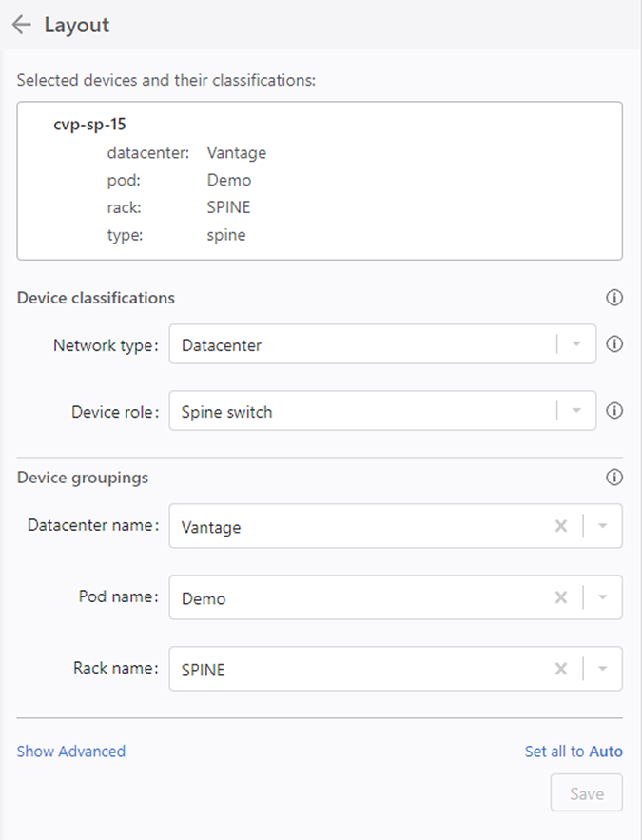Expand the Network type dropdown arrow
This screenshot has width=642, height=840.
coord(576,344)
